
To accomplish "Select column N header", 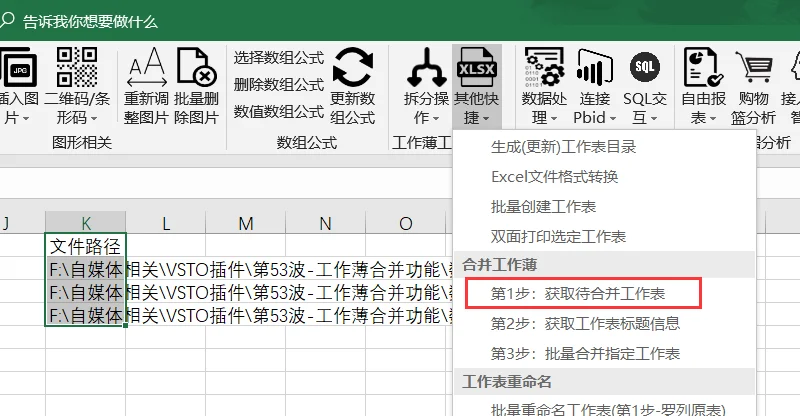I will point(326,223).
